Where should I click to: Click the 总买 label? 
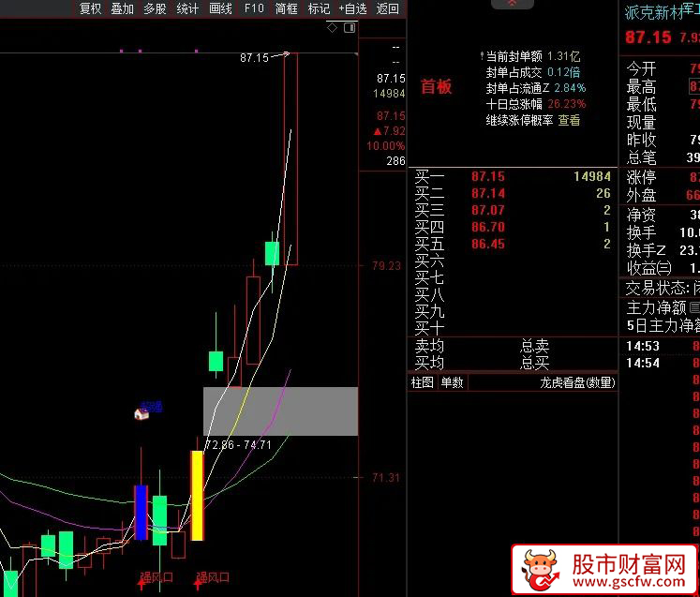pyautogui.click(x=535, y=363)
